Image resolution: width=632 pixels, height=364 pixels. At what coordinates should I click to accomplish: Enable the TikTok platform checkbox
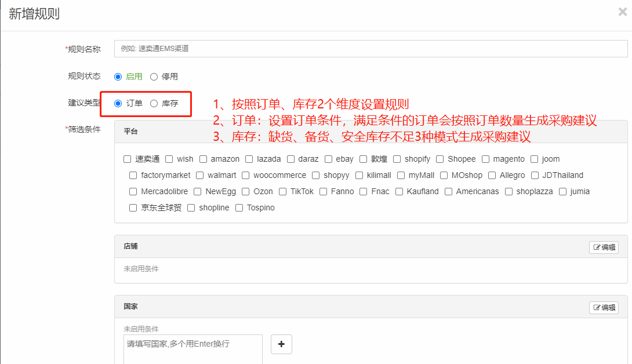click(x=282, y=191)
